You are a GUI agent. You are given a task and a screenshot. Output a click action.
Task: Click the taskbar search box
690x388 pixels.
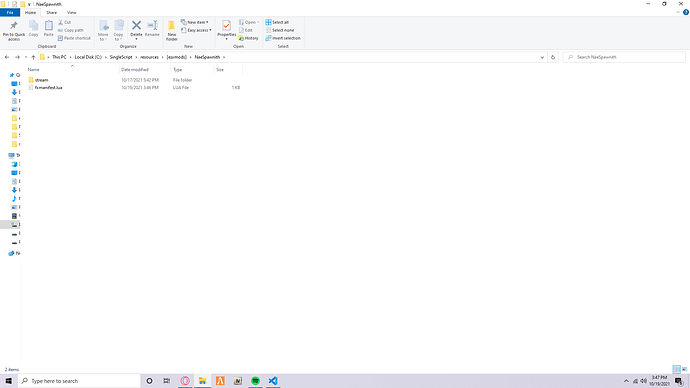(79, 381)
